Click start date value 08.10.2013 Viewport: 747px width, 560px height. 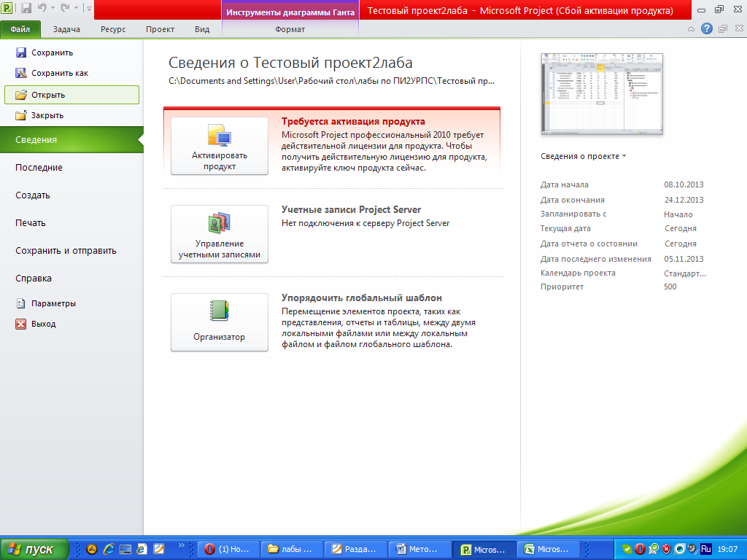click(684, 184)
